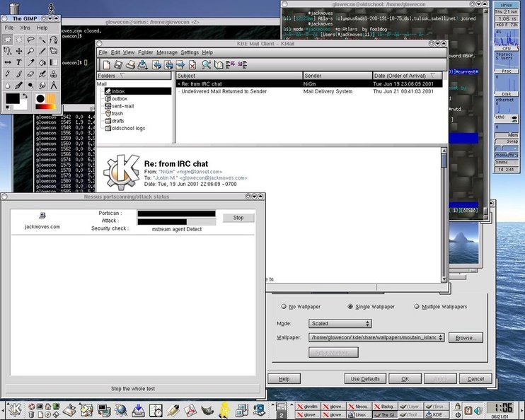Click the Stop button in Nessus window

(238, 218)
